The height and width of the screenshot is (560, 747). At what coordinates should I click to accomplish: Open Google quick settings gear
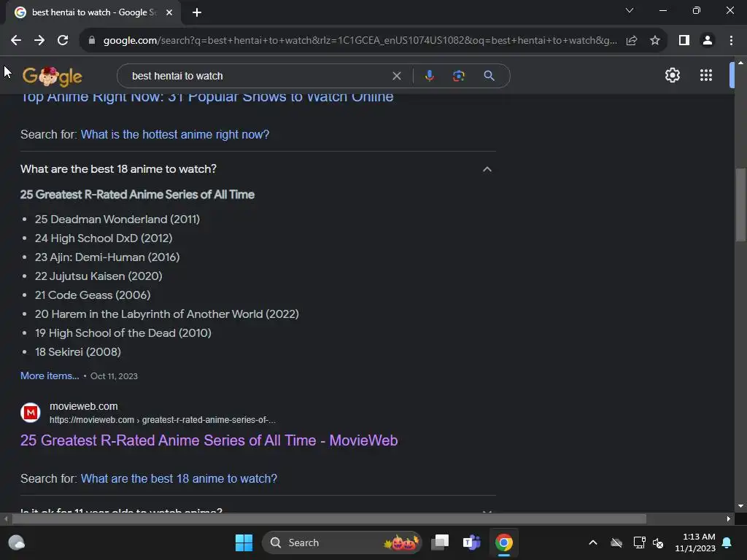coord(672,75)
